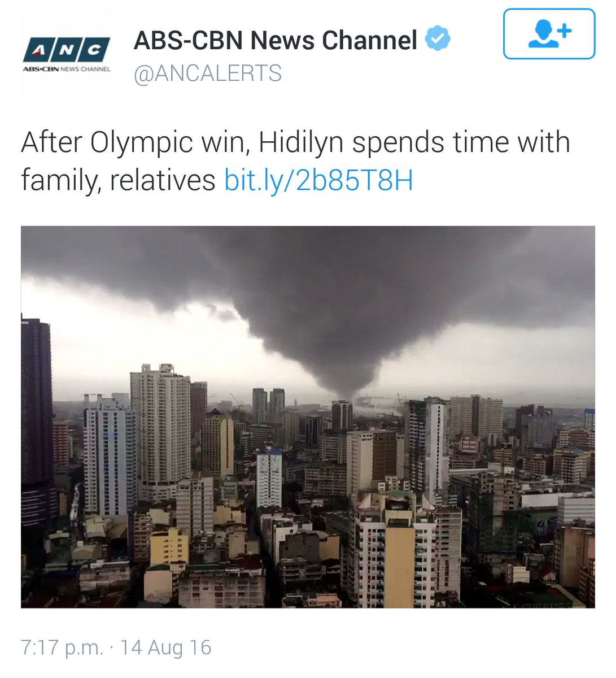The height and width of the screenshot is (678, 616).
Task: Tap the ABS-CBN NEWS CHANNEL caption under the logo
Action: 66,69
